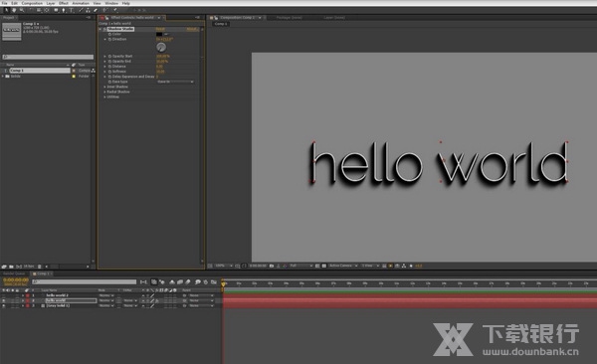Toggle the transparency grid icon in viewer
Screen dimensions: 597x364
pos(324,266)
